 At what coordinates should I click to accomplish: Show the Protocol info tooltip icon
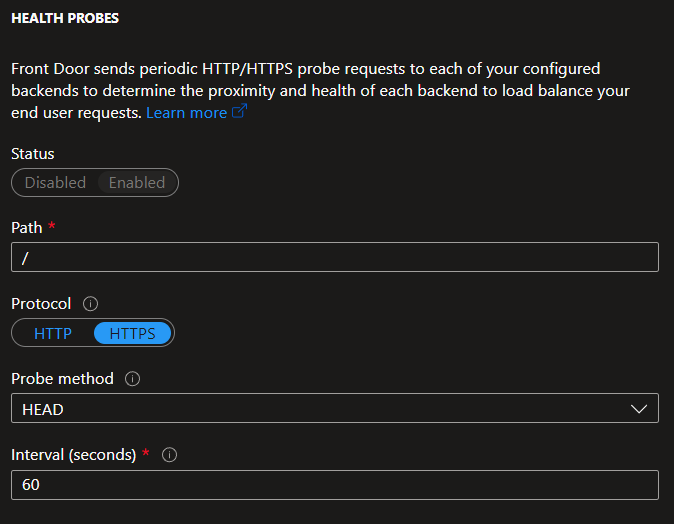click(90, 304)
